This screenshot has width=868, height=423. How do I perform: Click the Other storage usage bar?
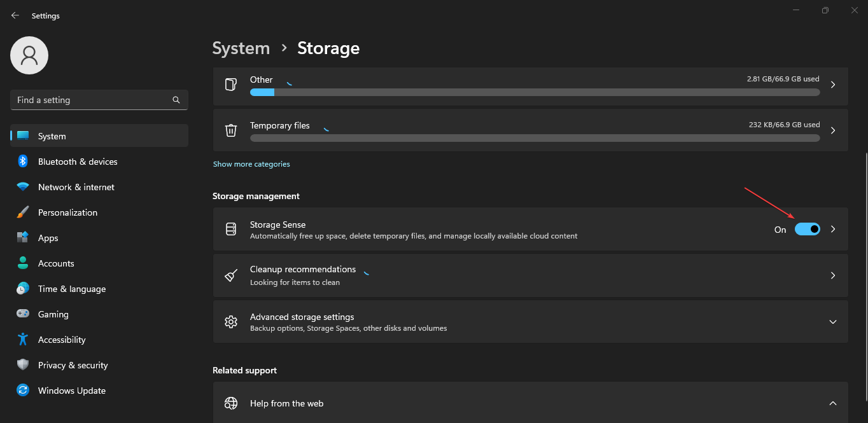535,92
